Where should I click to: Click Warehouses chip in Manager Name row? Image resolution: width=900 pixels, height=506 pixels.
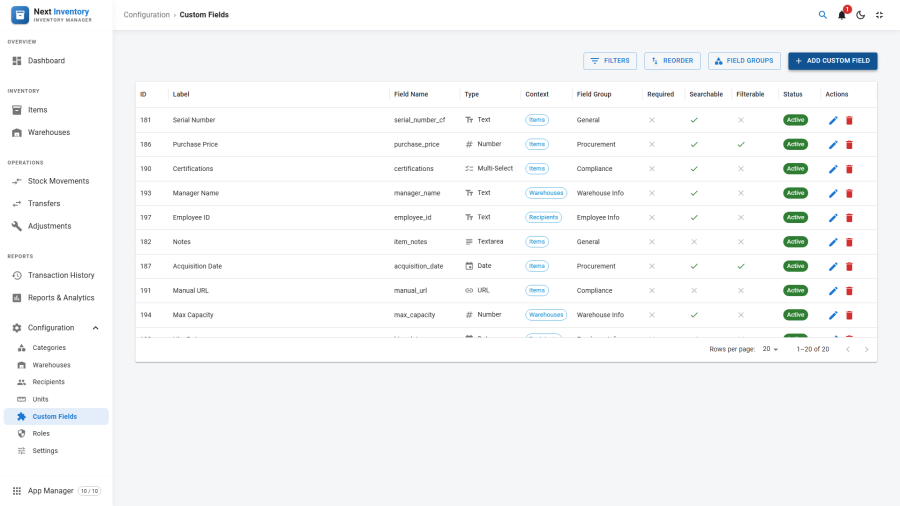546,193
